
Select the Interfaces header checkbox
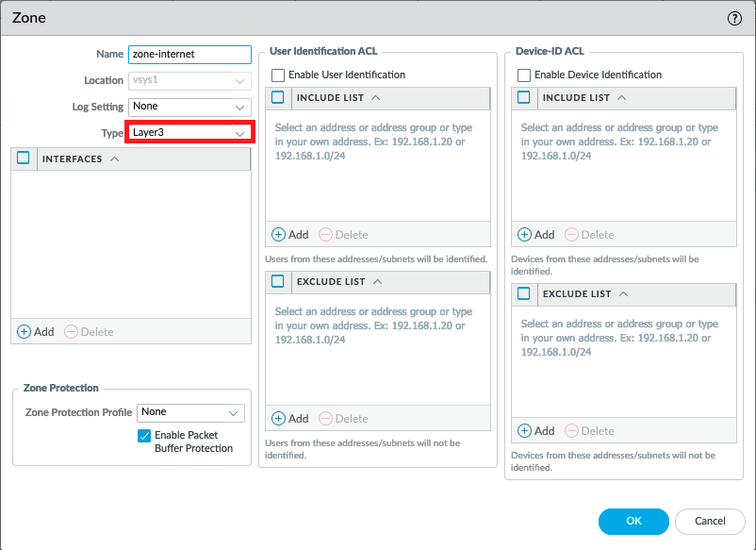(x=23, y=158)
